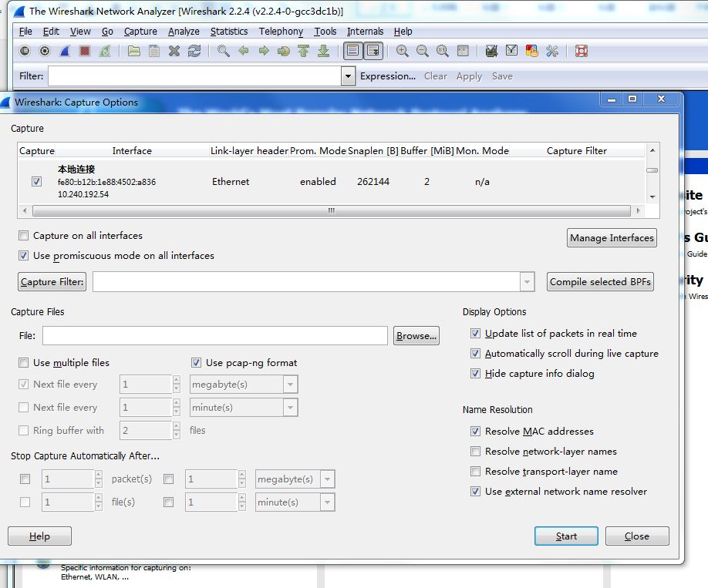Screen dimensions: 708x588
Task: Stop the running capture with red square icon
Action: 84,51
